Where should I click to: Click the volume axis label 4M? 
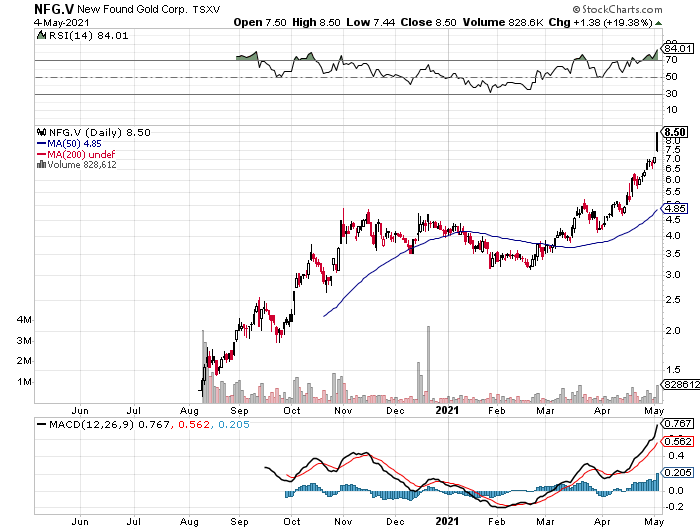(24, 320)
